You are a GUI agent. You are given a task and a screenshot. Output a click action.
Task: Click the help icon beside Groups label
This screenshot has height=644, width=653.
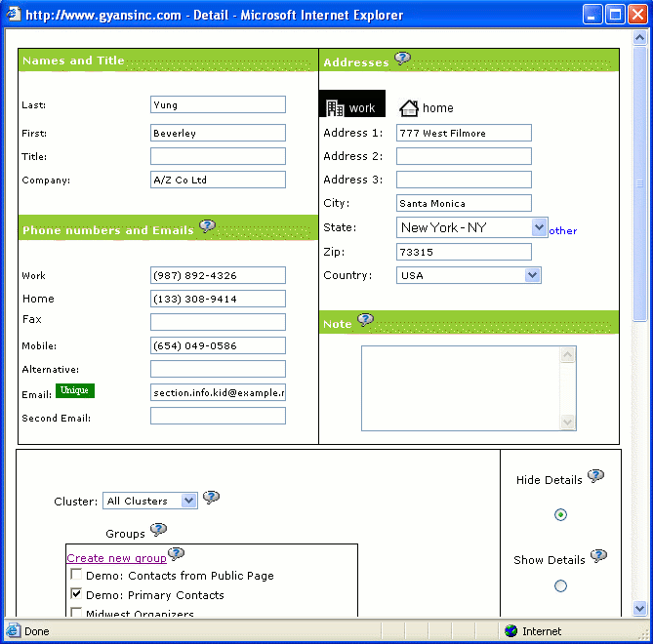click(158, 530)
